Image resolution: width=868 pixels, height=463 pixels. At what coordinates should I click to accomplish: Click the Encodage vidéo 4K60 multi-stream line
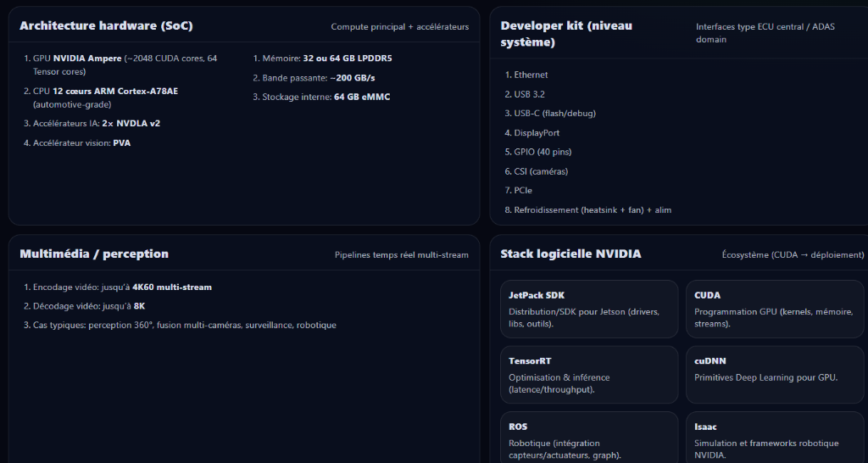point(118,287)
